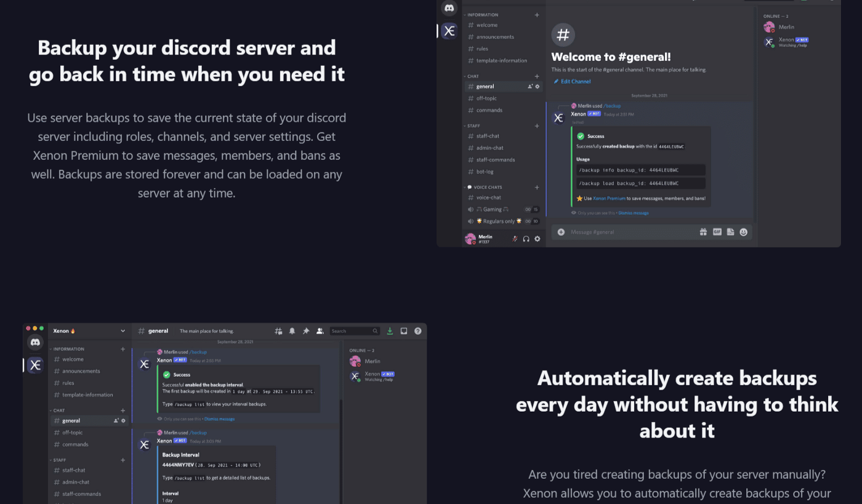This screenshot has width=862, height=504.
Task: Add channel to CHAT category in upper screenshot
Action: (537, 76)
